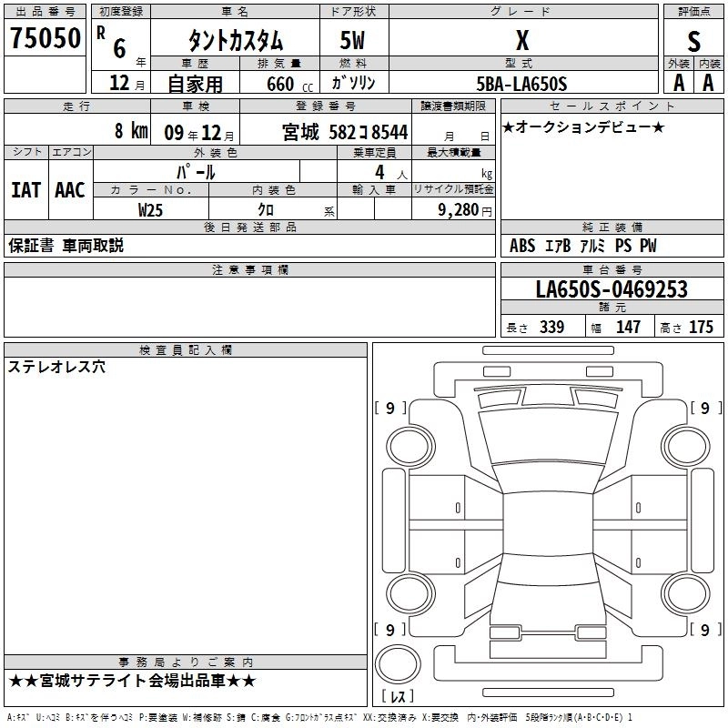Select the overall evaluation score S
The width and height of the screenshot is (728, 728).
click(693, 41)
